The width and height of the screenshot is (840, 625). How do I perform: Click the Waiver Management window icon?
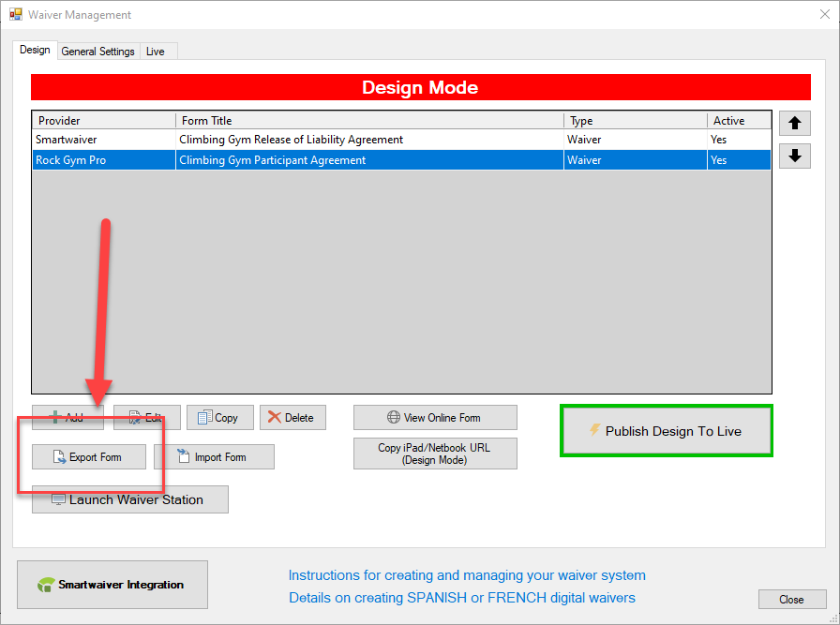click(x=16, y=14)
